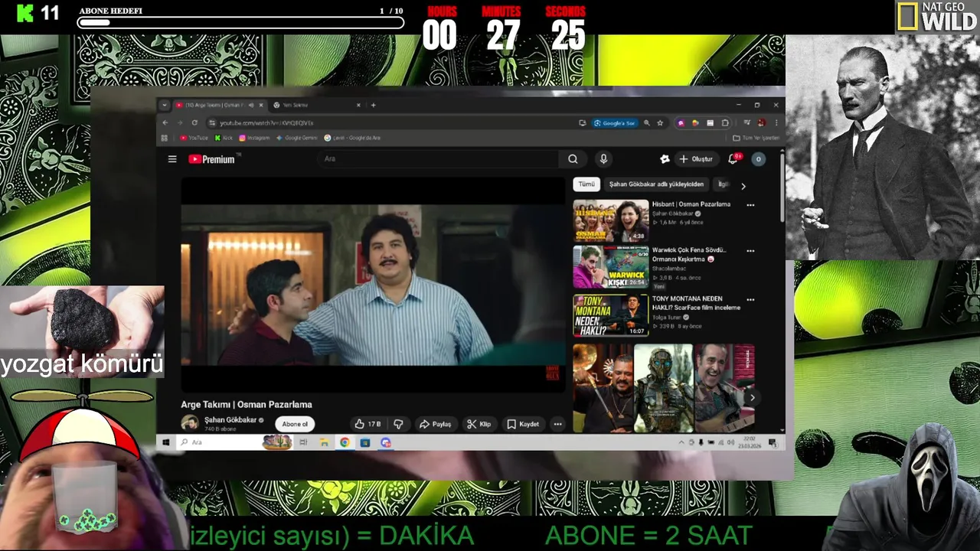Go back in Chrome browser

coord(165,122)
